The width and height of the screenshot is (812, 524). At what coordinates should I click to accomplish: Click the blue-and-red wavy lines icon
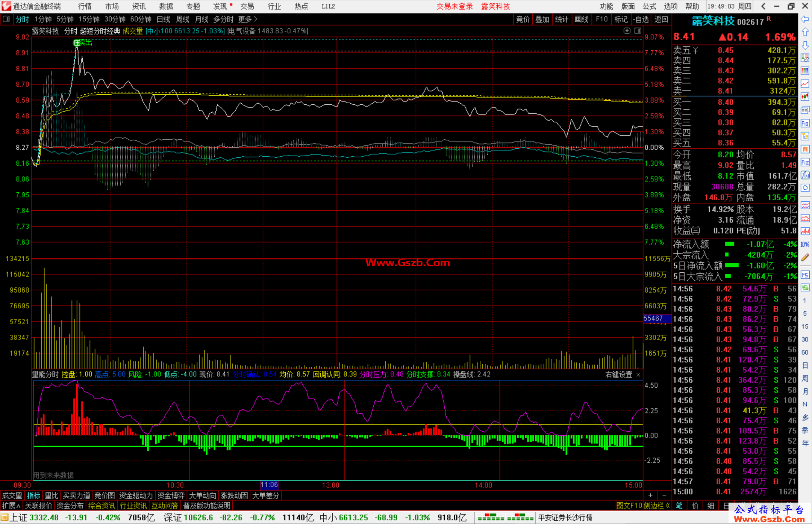[x=805, y=205]
